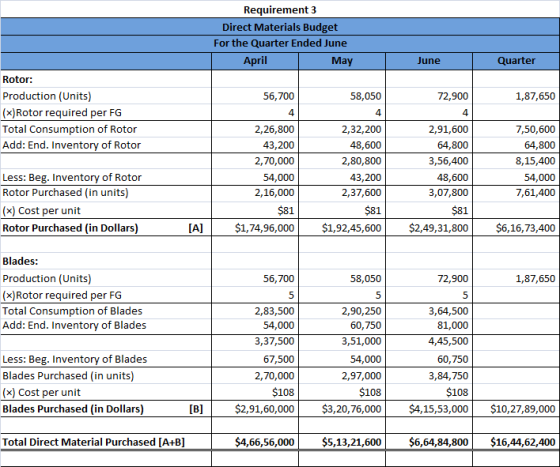The width and height of the screenshot is (560, 467).
Task: Select April beginning blades inventory 67,500
Action: pos(279,359)
